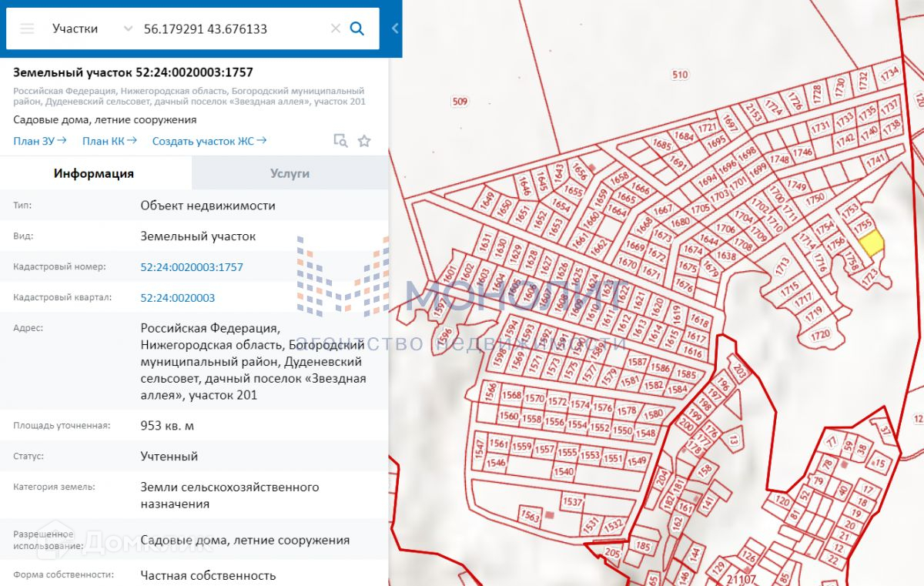Screen dimensions: 924x586
Task: Select parcel 1753 on the map
Action: 850,209
